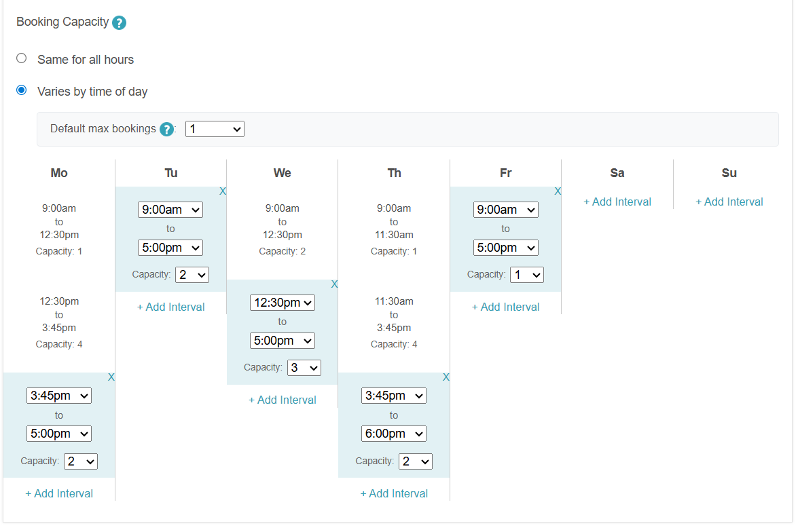798x532 pixels.
Task: Open Tuesday's 9:00am start time dropdown
Action: click(x=170, y=210)
